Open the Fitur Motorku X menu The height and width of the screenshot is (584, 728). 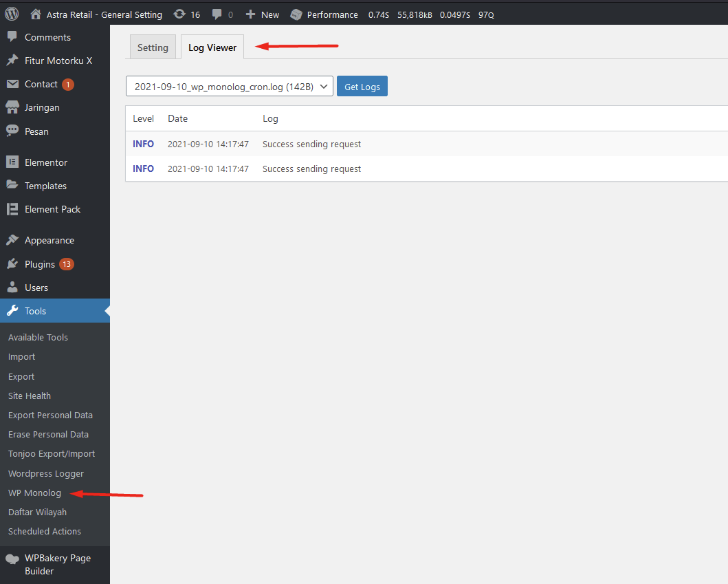tap(58, 61)
